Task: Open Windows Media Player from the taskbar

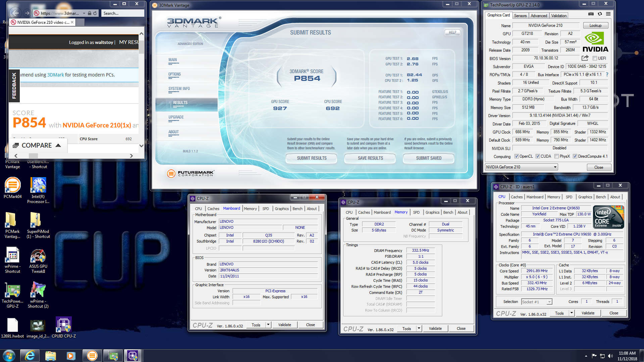Action: tap(71, 356)
